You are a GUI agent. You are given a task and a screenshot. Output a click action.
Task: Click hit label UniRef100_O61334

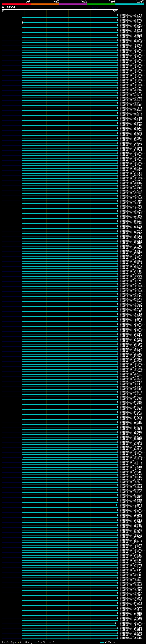131,346
